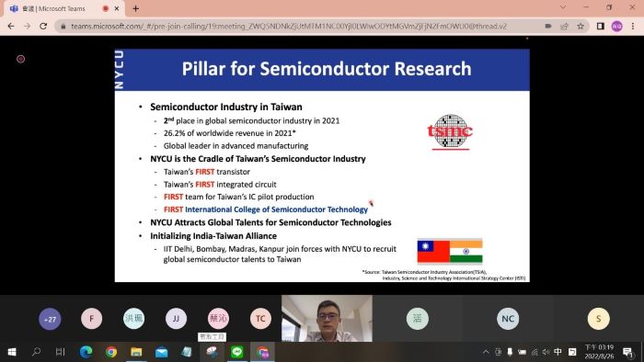Open the browser side panel icon
This screenshot has height=362, width=644.
click(600, 27)
